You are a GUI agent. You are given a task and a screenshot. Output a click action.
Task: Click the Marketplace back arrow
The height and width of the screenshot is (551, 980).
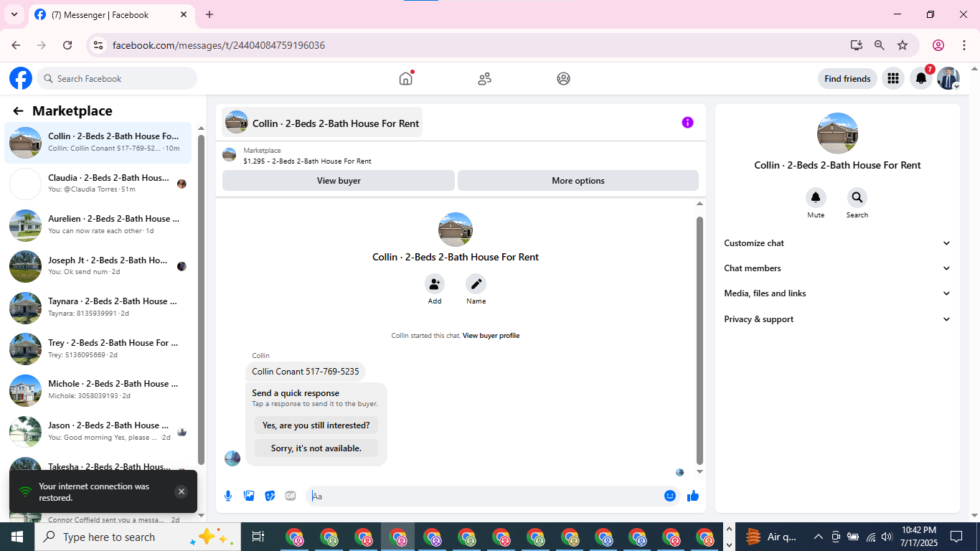[x=18, y=110]
